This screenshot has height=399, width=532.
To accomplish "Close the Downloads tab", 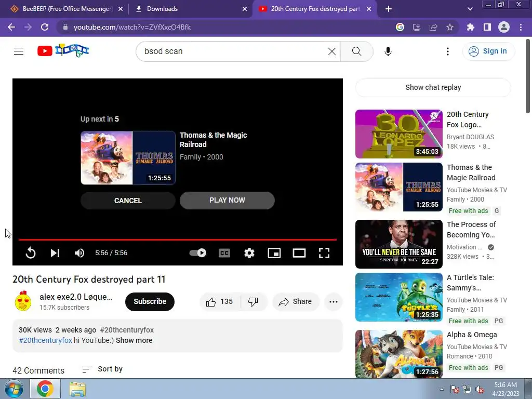I will click(245, 9).
